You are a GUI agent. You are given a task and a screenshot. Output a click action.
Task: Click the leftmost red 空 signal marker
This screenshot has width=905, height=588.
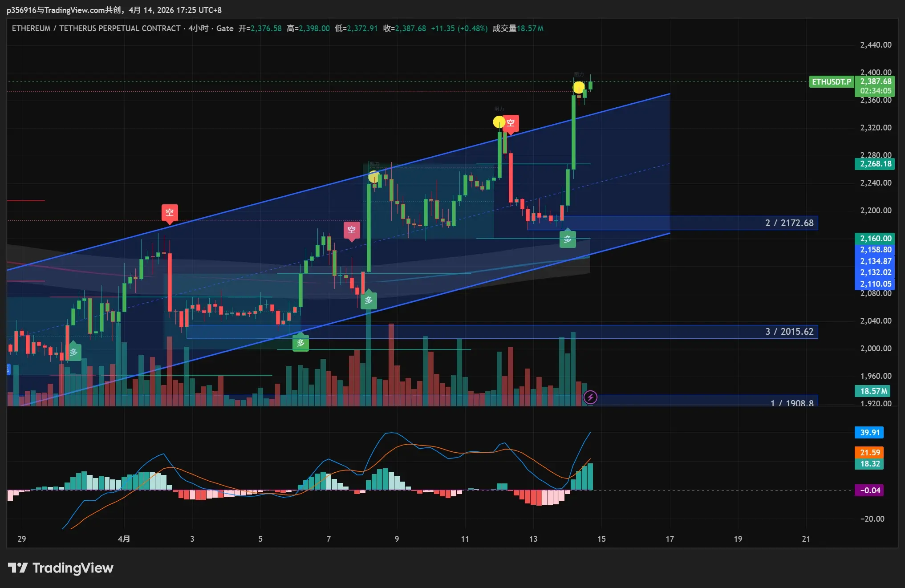170,212
